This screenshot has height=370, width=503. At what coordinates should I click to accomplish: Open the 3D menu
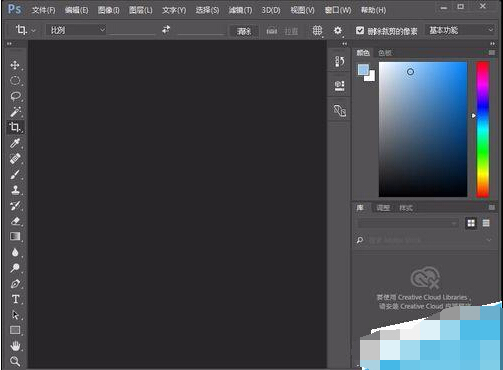click(271, 10)
